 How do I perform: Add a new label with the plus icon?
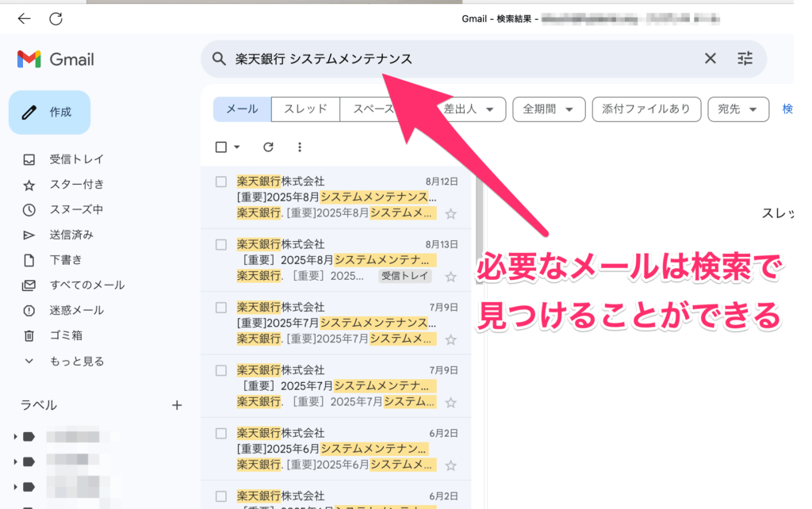click(177, 405)
